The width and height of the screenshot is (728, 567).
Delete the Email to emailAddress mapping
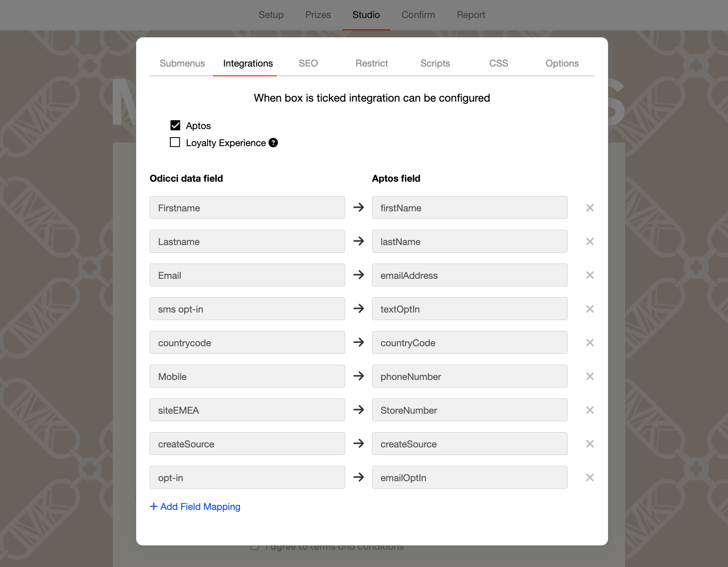tap(590, 275)
